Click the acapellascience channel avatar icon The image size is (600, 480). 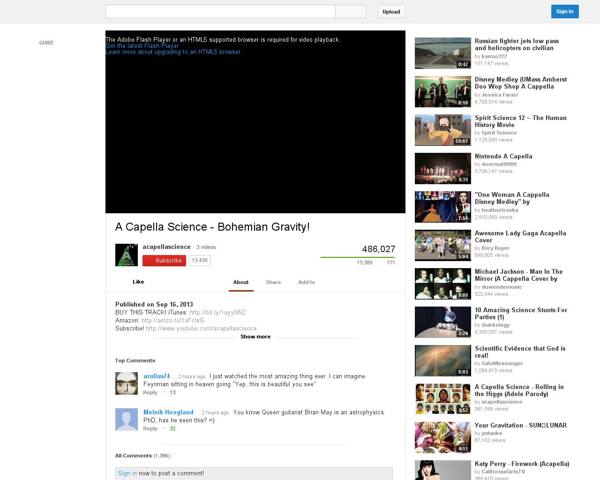(x=126, y=255)
